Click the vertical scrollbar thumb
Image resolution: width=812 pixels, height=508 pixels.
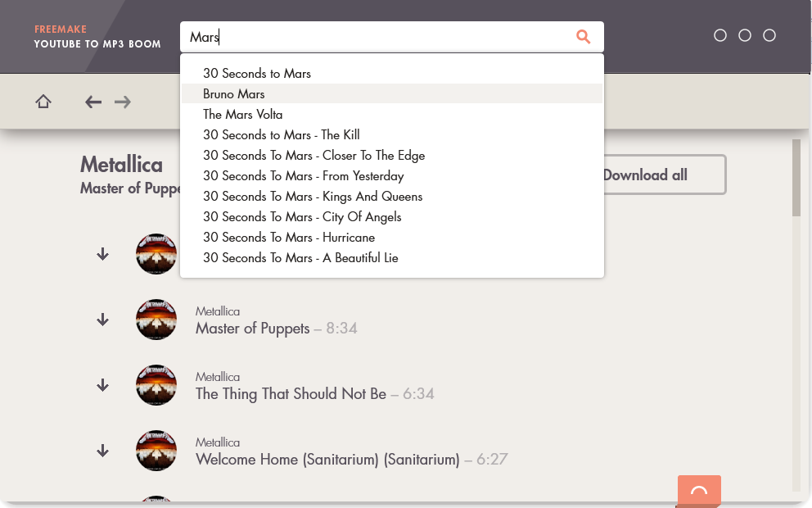point(796,179)
